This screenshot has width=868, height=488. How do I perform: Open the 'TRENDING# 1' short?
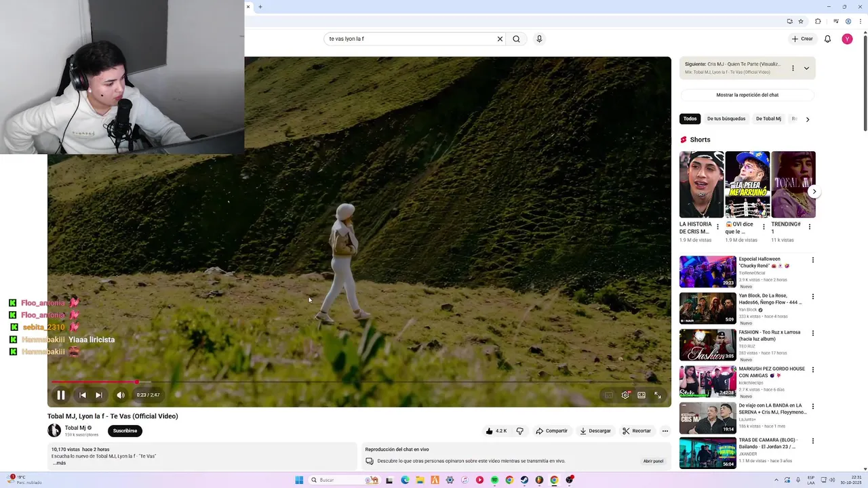[x=793, y=184]
